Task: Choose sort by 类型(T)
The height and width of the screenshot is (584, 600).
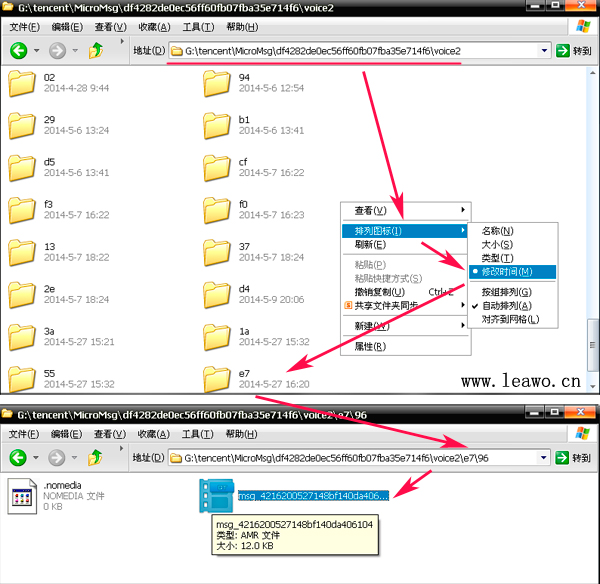Action: tap(512, 258)
